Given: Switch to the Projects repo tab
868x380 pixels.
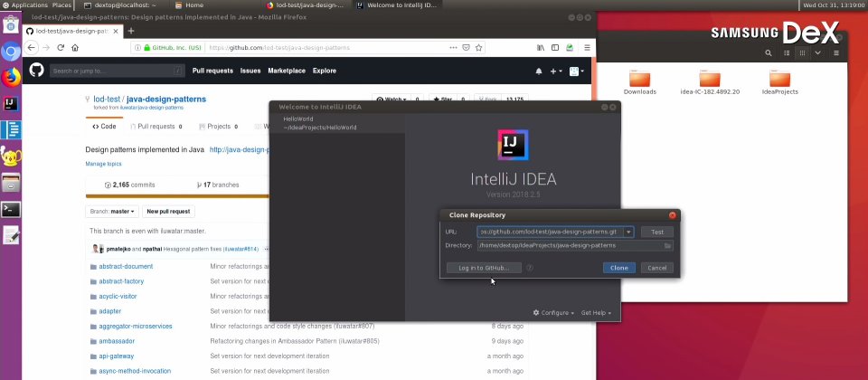Looking at the screenshot, I should pos(218,127).
